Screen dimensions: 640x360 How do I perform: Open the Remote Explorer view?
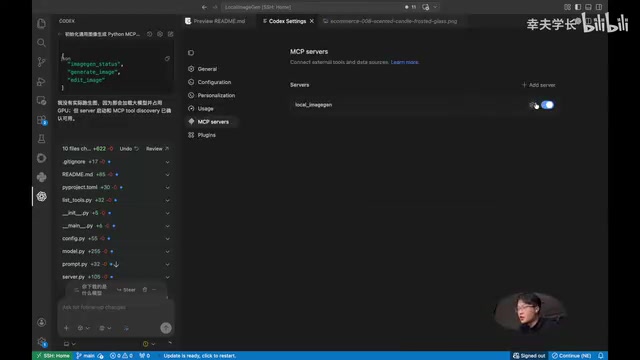41,100
